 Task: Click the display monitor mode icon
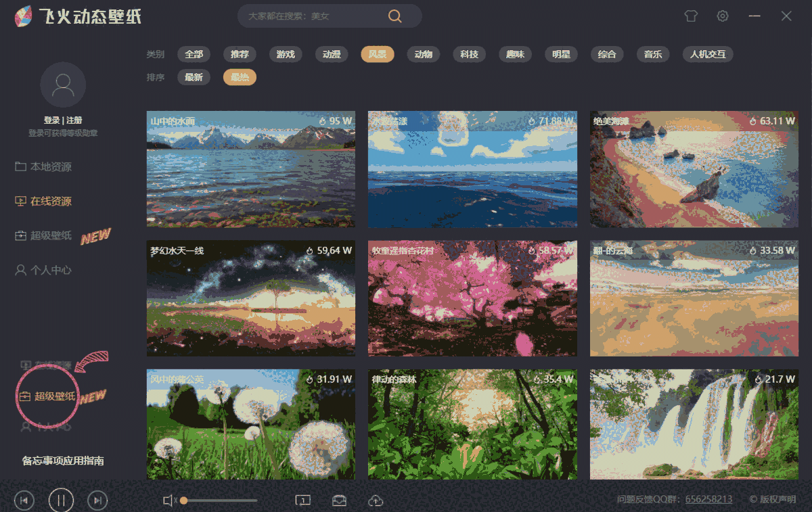pos(302,501)
